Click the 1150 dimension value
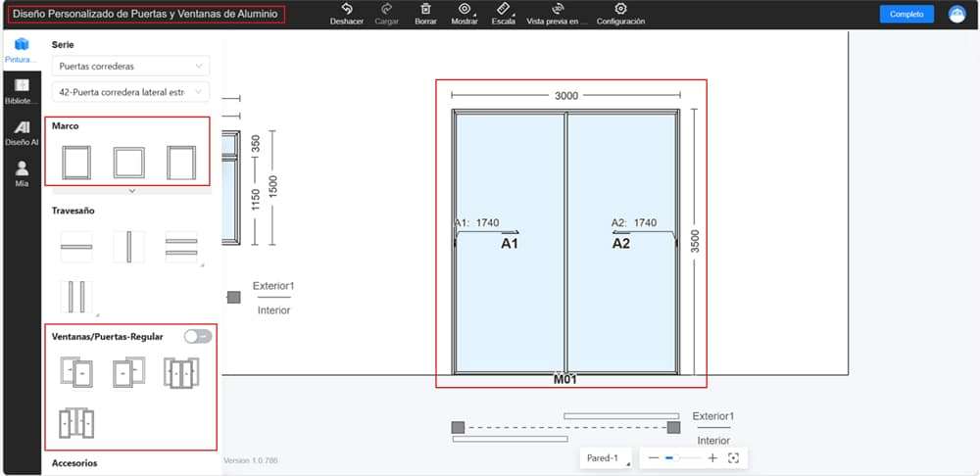The height and width of the screenshot is (476, 980). (255, 199)
